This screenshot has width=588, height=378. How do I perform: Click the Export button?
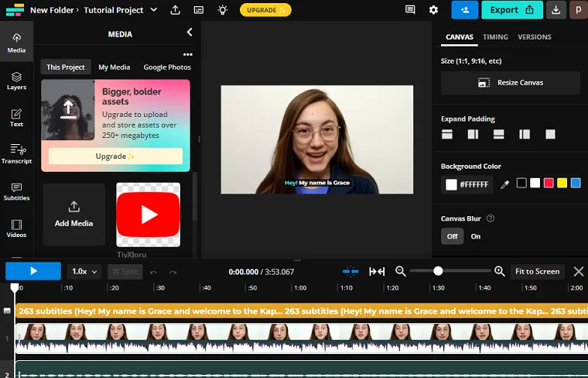(x=511, y=10)
